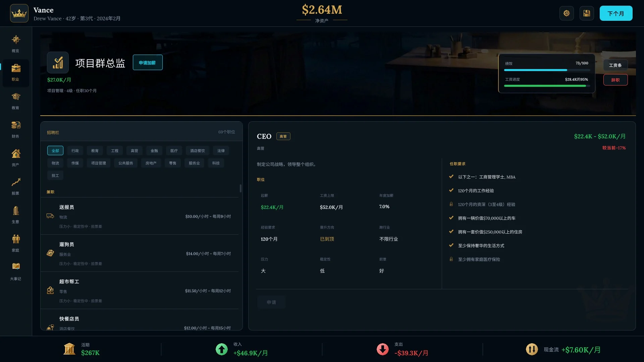Filter jobs by 酒店餐饮

[198, 151]
